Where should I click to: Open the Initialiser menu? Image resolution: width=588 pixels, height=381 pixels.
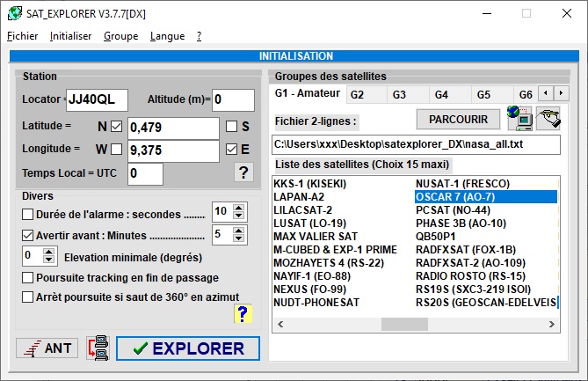[x=70, y=36]
